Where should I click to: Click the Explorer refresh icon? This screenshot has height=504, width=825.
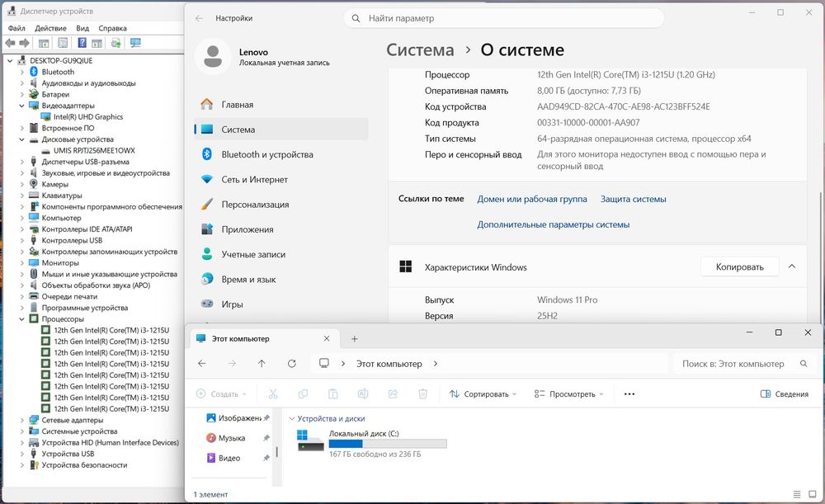[292, 364]
